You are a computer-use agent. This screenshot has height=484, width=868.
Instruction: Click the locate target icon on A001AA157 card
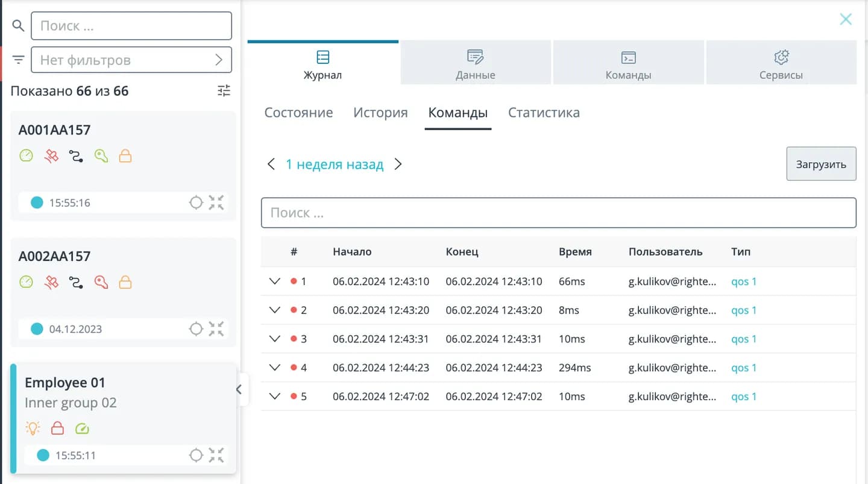click(x=196, y=203)
